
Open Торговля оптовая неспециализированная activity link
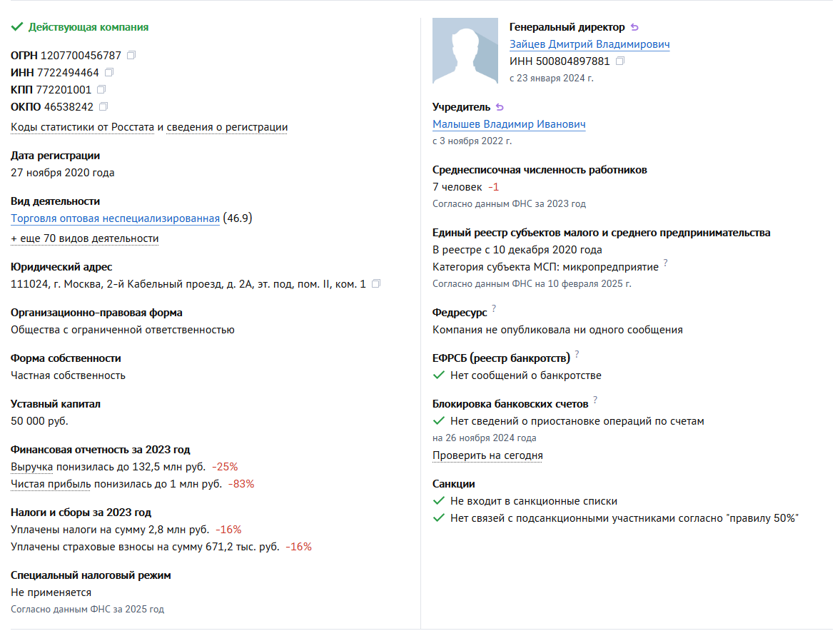pyautogui.click(x=115, y=218)
